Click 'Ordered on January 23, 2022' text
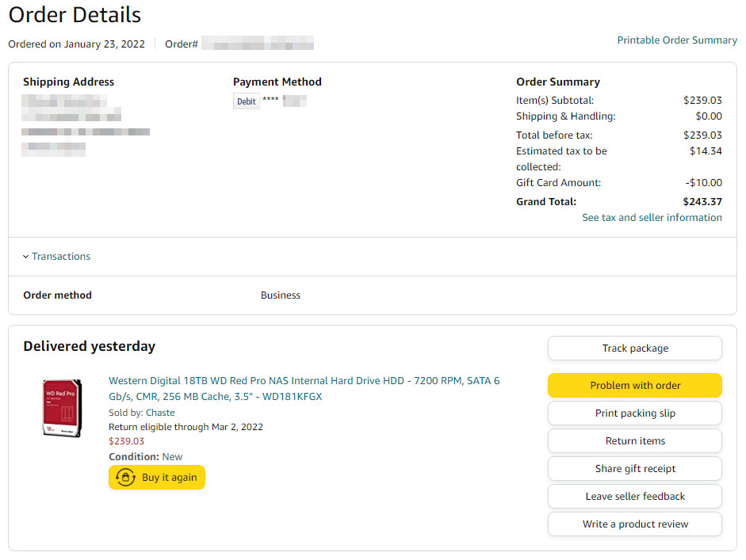This screenshot has width=746, height=560. pyautogui.click(x=77, y=44)
